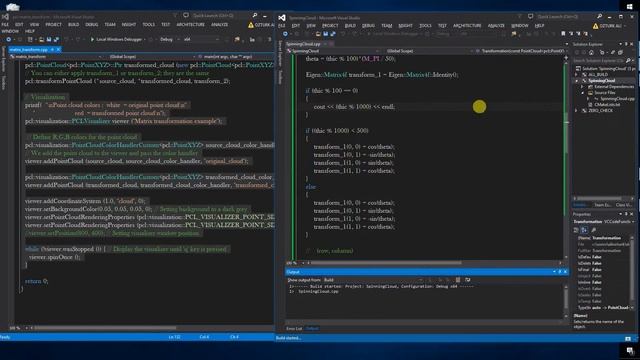
Task: Click Categorized icon in Properties panel
Action: (x=576, y=230)
